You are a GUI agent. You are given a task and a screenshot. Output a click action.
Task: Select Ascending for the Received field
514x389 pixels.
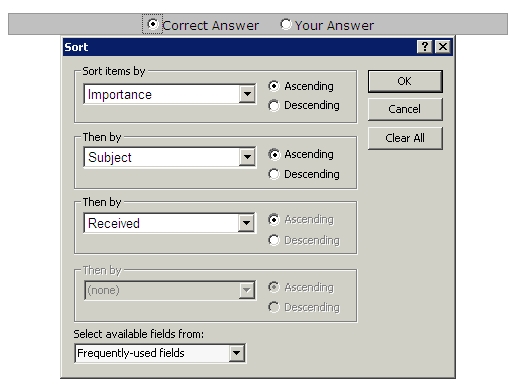pos(274,220)
